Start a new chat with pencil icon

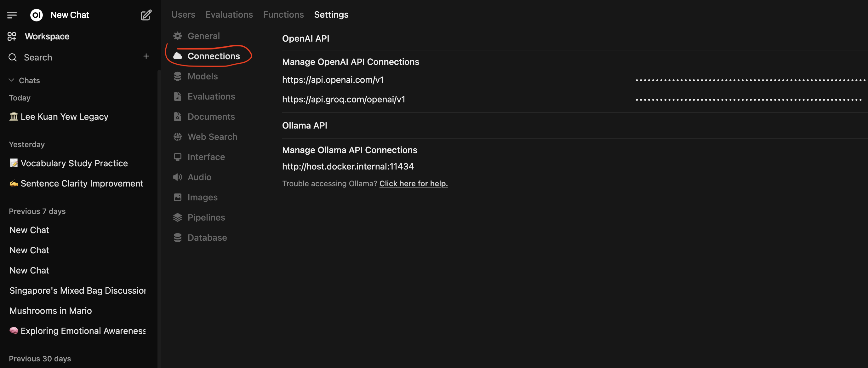[146, 15]
